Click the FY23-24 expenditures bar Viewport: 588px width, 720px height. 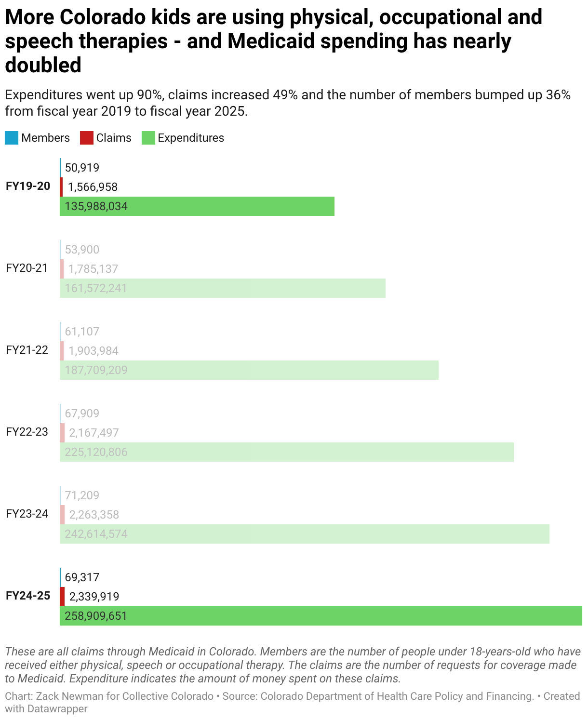coord(304,534)
